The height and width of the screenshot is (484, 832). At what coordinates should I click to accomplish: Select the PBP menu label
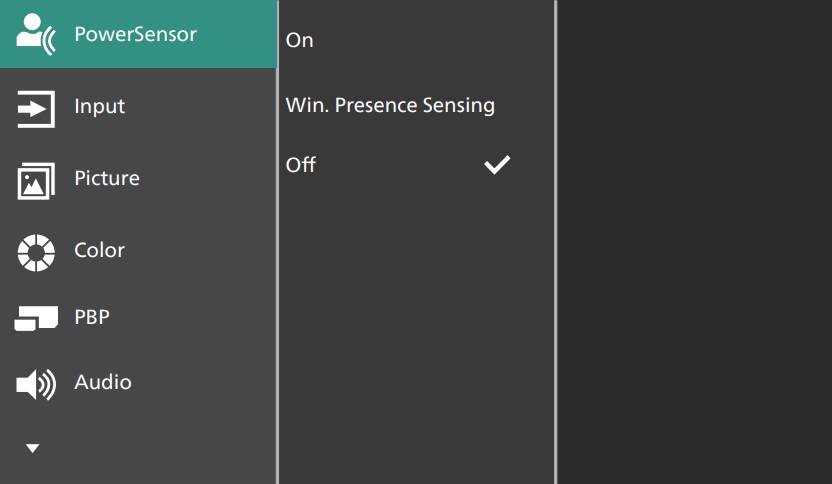coord(92,318)
